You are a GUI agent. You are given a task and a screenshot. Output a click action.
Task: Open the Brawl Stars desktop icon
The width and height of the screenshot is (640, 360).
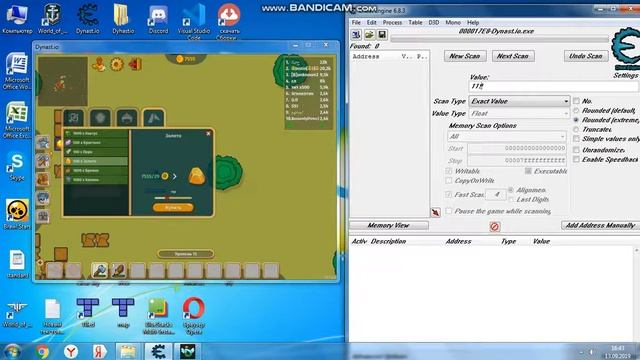pyautogui.click(x=17, y=214)
